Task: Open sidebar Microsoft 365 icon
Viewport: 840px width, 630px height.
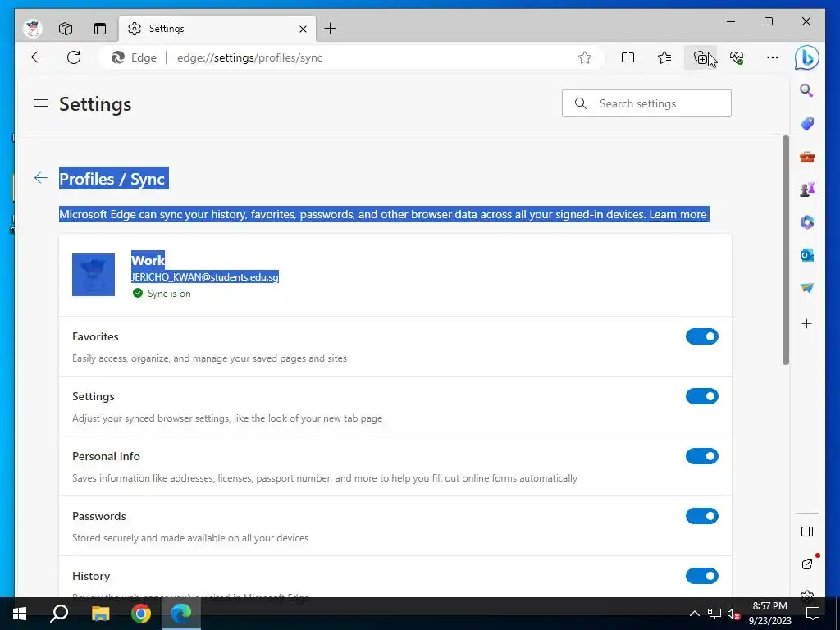Action: pyautogui.click(x=807, y=221)
